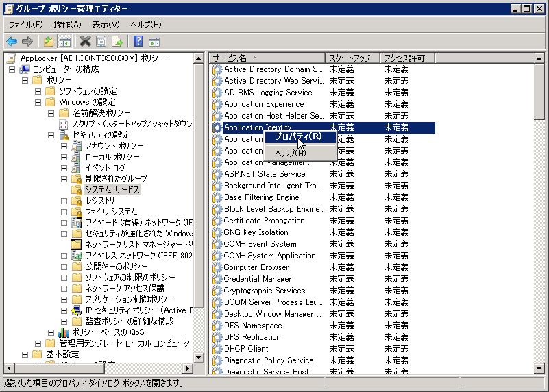Click the blue Help question mark icon

(x=138, y=42)
